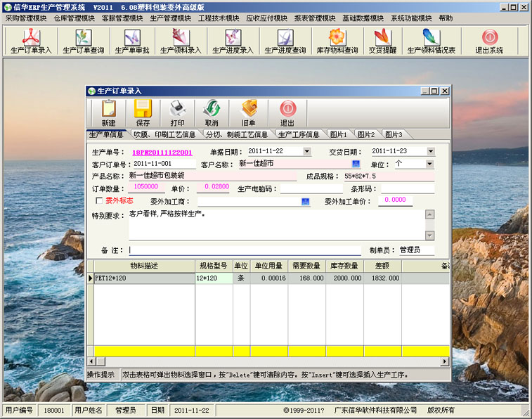Toggle the 委外标志 checkbox
532x419 pixels.
point(99,200)
